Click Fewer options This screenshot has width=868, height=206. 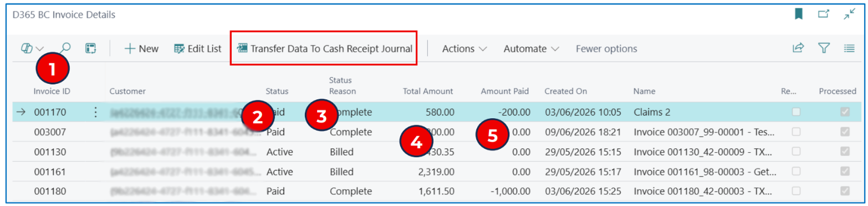point(606,48)
